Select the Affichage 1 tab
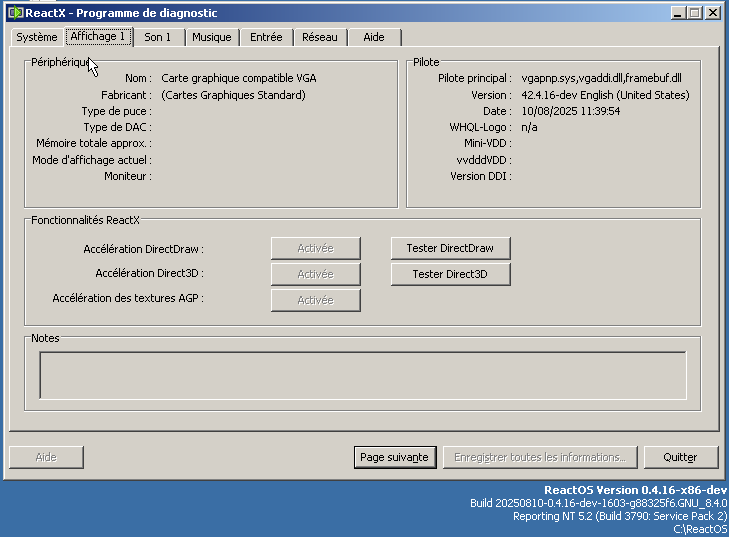The height and width of the screenshot is (537, 729). tap(98, 36)
